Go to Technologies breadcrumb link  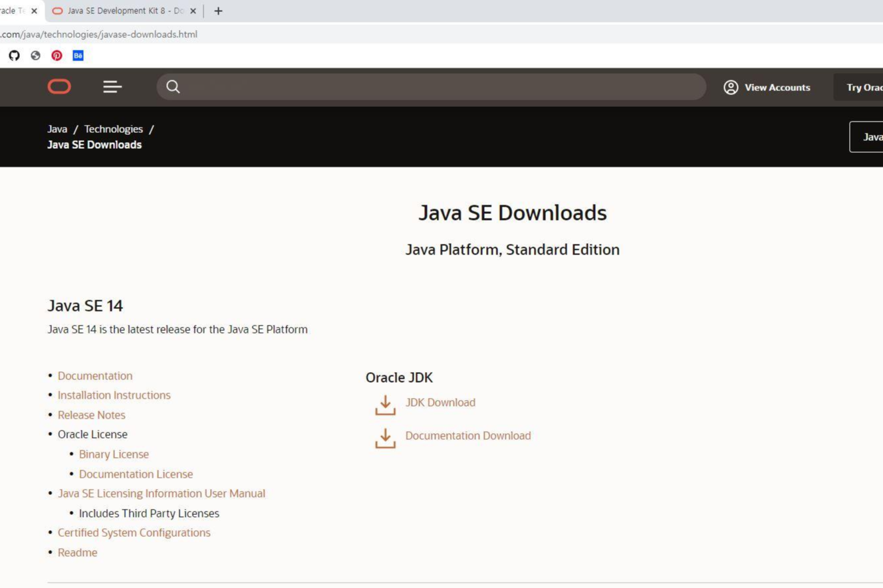(113, 130)
